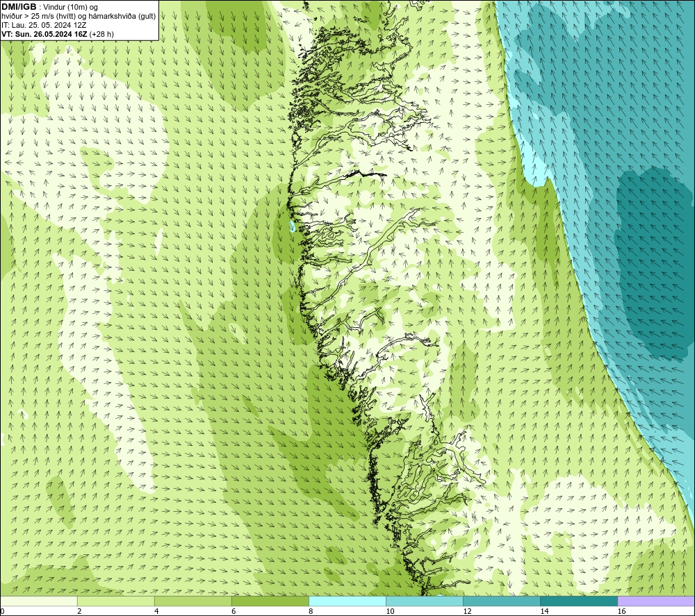Click the "IT: Lau. 25. 05. 2024 12Z" line

44,25
